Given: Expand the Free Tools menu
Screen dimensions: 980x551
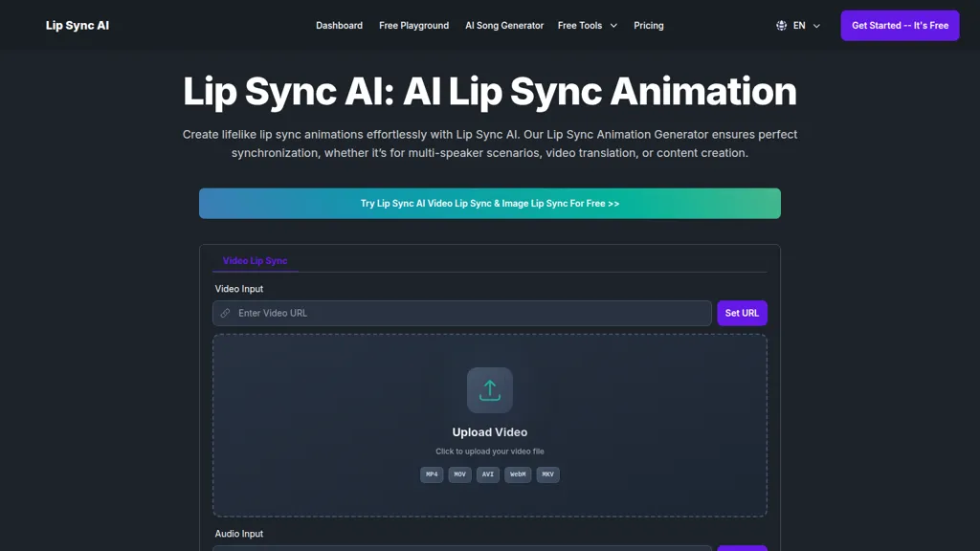Looking at the screenshot, I should coord(588,26).
